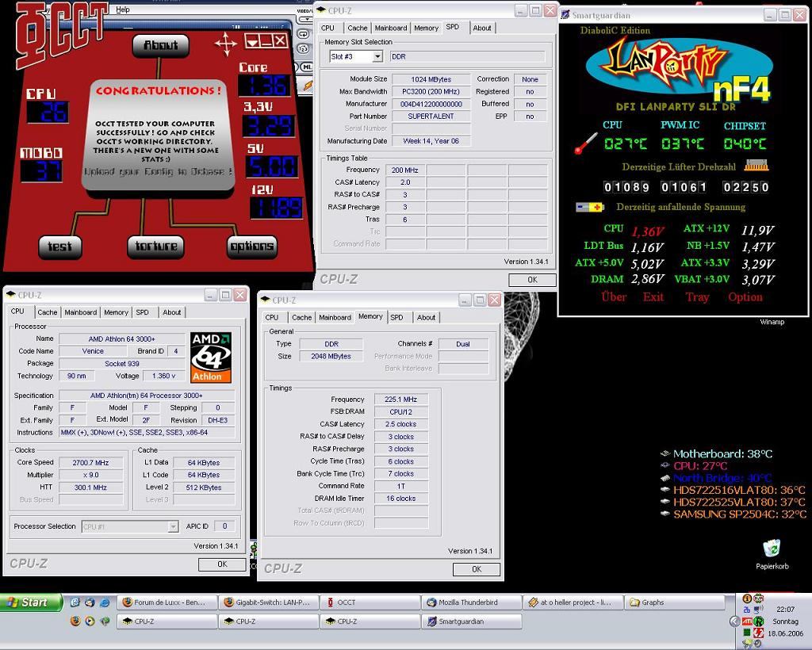Select the Memory tab in CPU-Z processor window
This screenshot has width=812, height=650.
116,312
